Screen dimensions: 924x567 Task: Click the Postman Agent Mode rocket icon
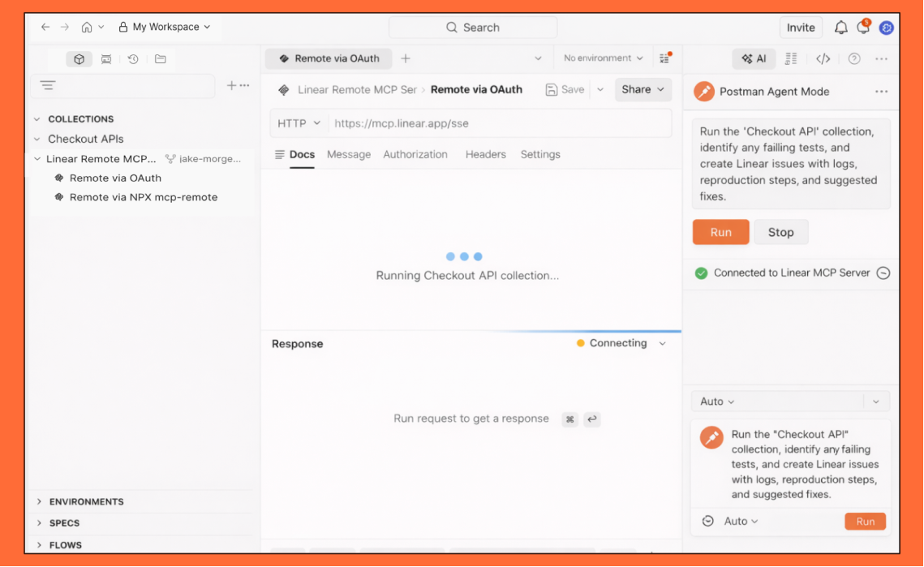(703, 92)
